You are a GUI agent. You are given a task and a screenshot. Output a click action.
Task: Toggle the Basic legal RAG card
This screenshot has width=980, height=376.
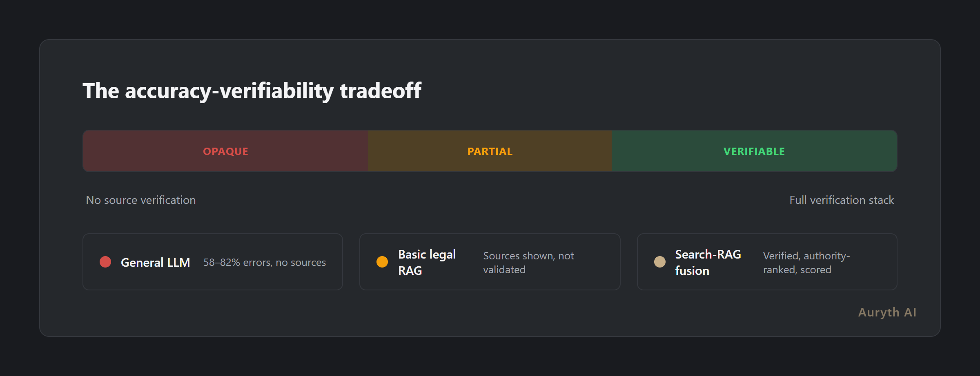click(490, 261)
